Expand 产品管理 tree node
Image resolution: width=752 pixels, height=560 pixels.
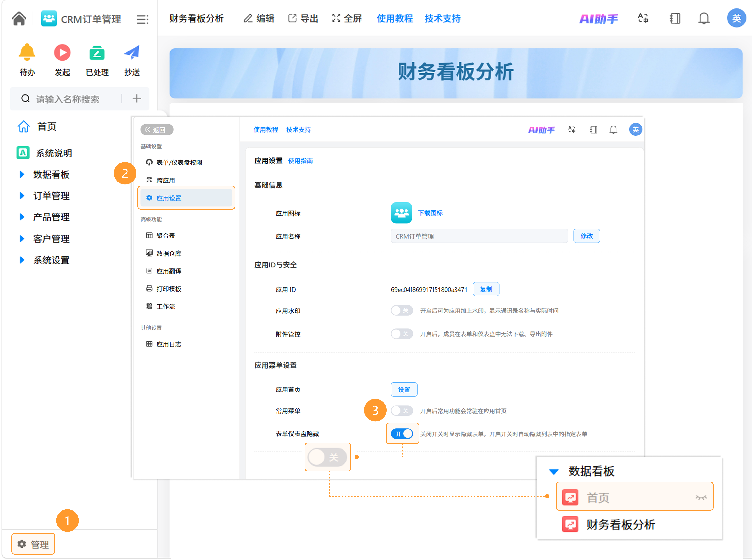(22, 217)
